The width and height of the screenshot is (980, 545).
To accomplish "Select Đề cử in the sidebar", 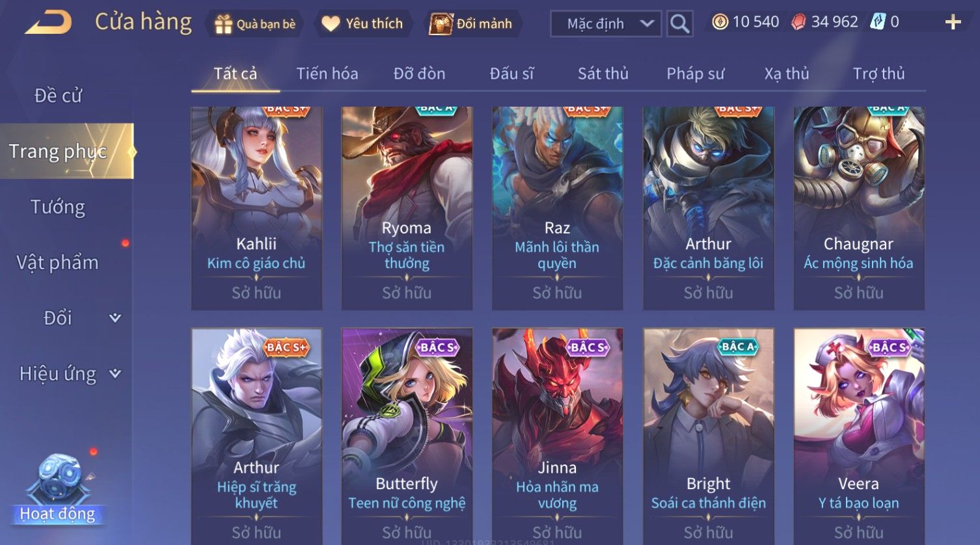I will point(58,96).
